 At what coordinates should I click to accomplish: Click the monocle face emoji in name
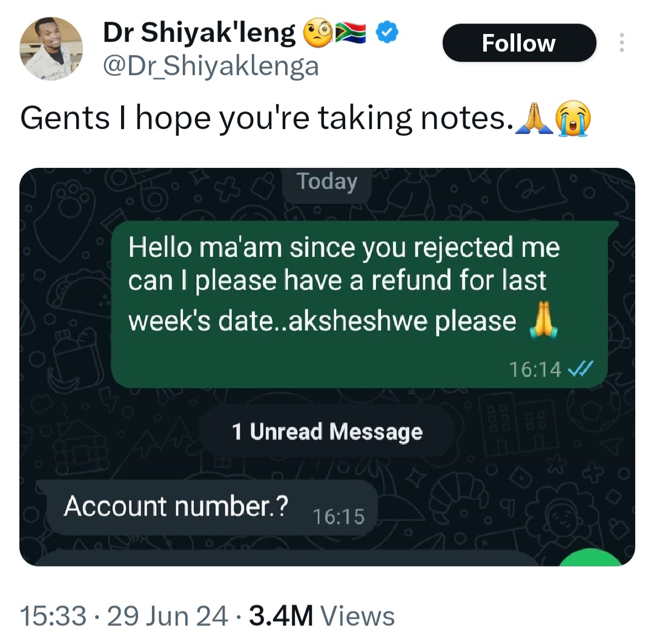(316, 33)
